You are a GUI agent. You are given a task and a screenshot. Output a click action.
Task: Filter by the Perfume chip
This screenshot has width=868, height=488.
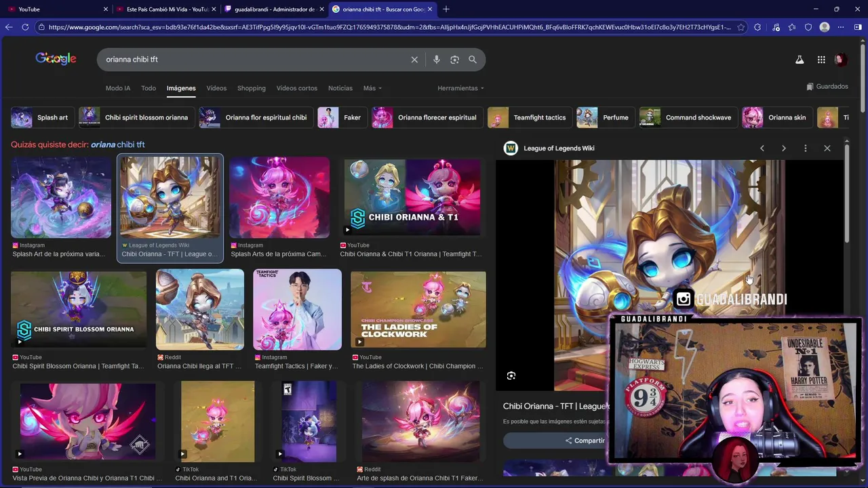pyautogui.click(x=606, y=117)
